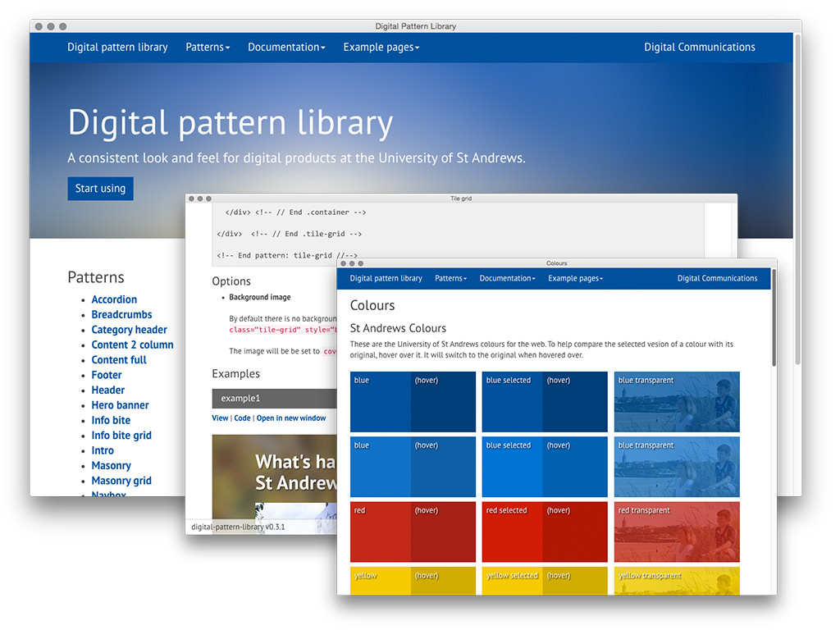This screenshot has height=630, width=840.
Task: Select the lighter blue selected swatch in second row
Action: pyautogui.click(x=512, y=467)
